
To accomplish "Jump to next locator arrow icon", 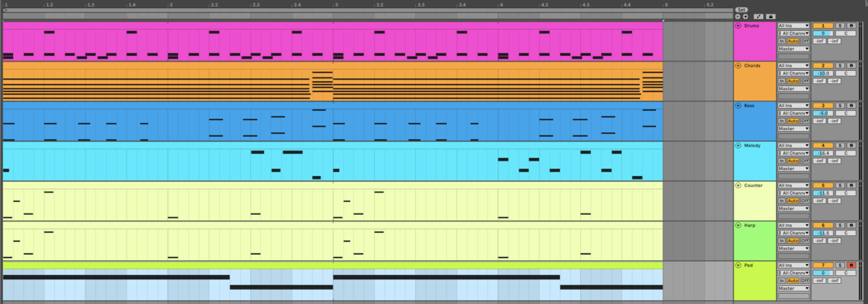I will [x=746, y=16].
